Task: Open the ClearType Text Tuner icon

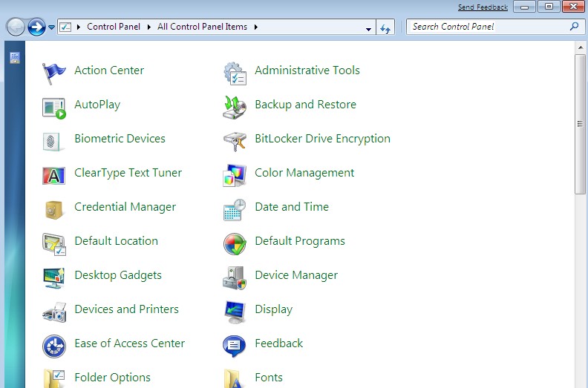Action: [53, 176]
